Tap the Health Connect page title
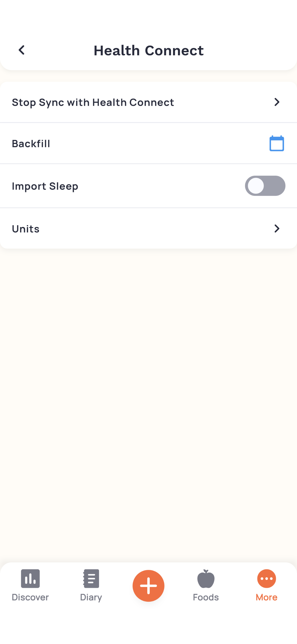 click(x=148, y=50)
